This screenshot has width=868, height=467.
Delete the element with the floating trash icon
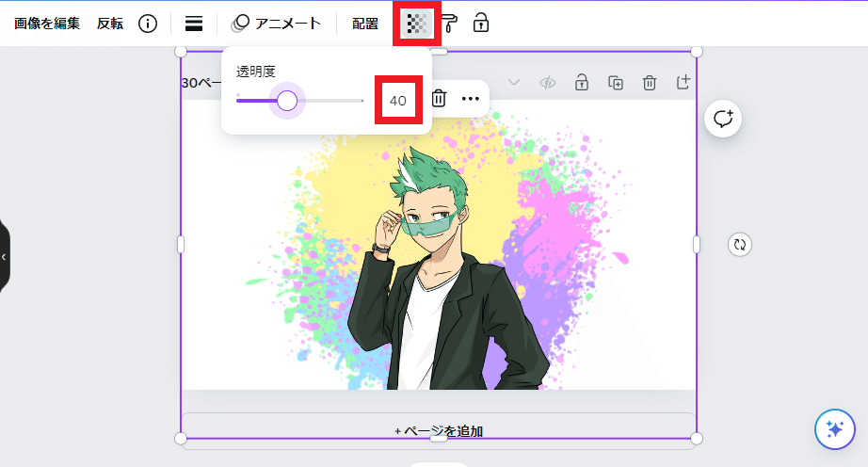[x=439, y=99]
